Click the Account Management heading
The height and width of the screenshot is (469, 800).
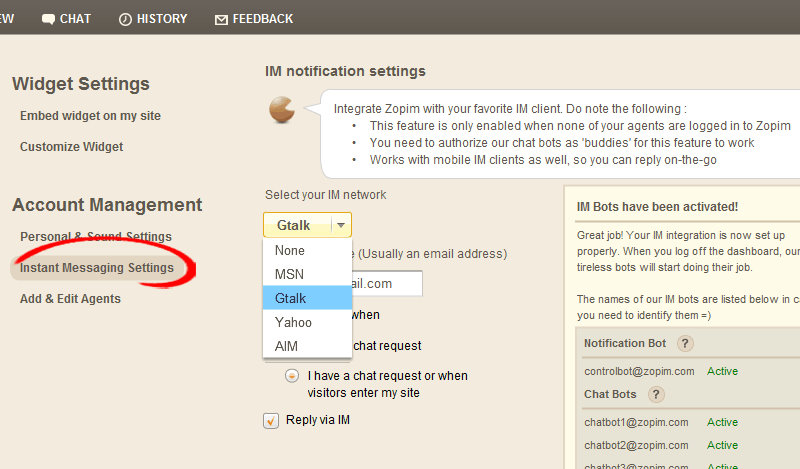point(107,205)
